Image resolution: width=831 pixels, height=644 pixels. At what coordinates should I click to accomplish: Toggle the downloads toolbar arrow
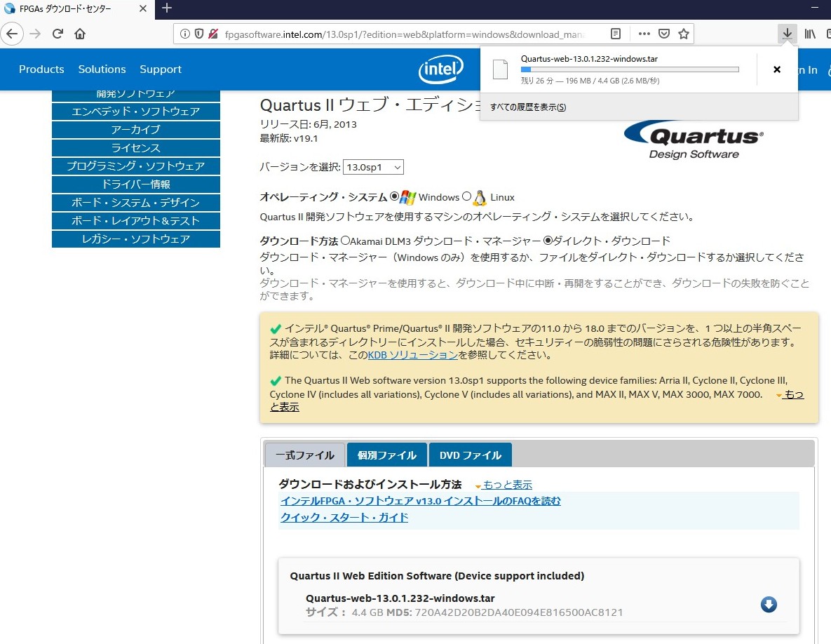click(x=787, y=34)
